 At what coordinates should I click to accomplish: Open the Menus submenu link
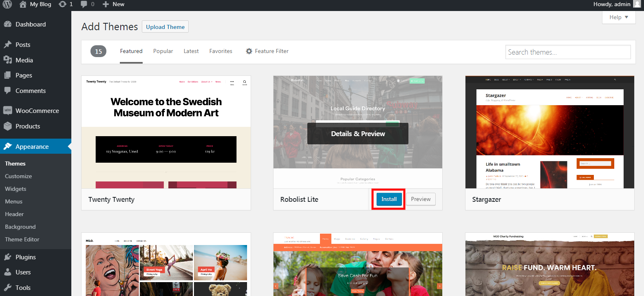pos(13,201)
